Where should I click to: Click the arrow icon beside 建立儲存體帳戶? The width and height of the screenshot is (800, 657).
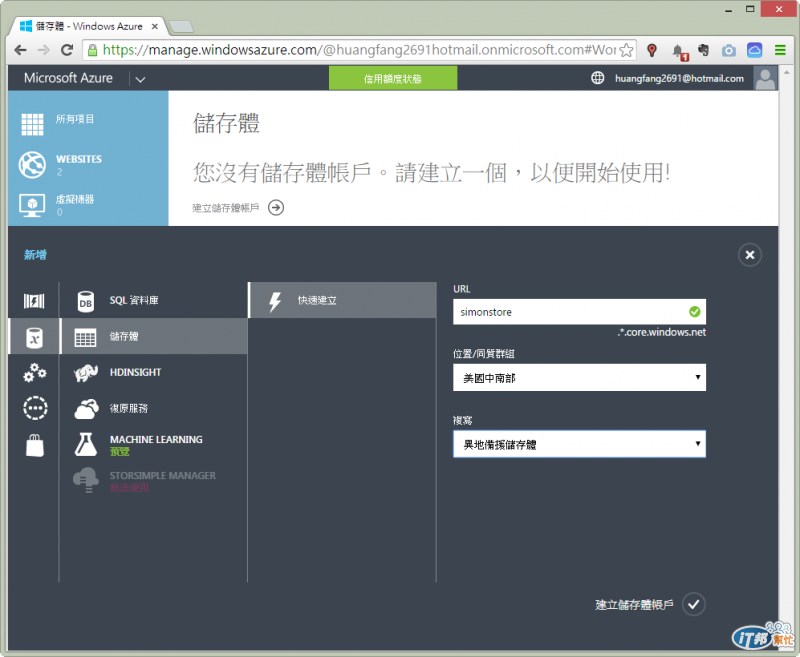click(276, 208)
